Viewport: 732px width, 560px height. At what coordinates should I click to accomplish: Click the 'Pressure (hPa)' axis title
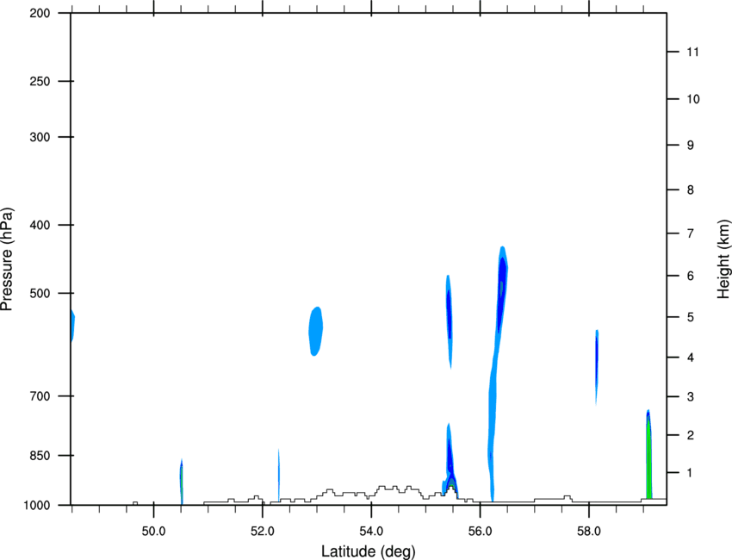click(x=7, y=259)
